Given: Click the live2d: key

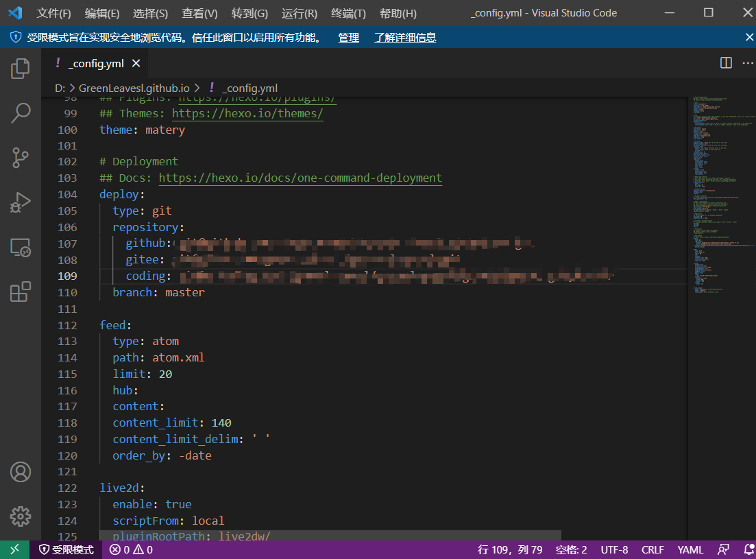Looking at the screenshot, I should tap(121, 488).
